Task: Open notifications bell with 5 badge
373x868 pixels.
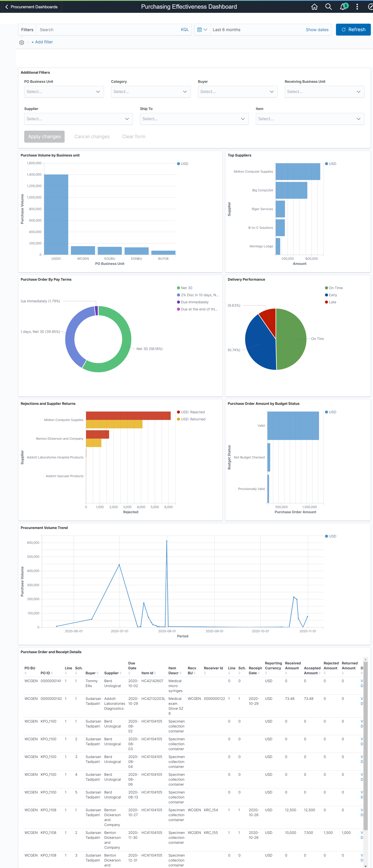Action: [343, 7]
